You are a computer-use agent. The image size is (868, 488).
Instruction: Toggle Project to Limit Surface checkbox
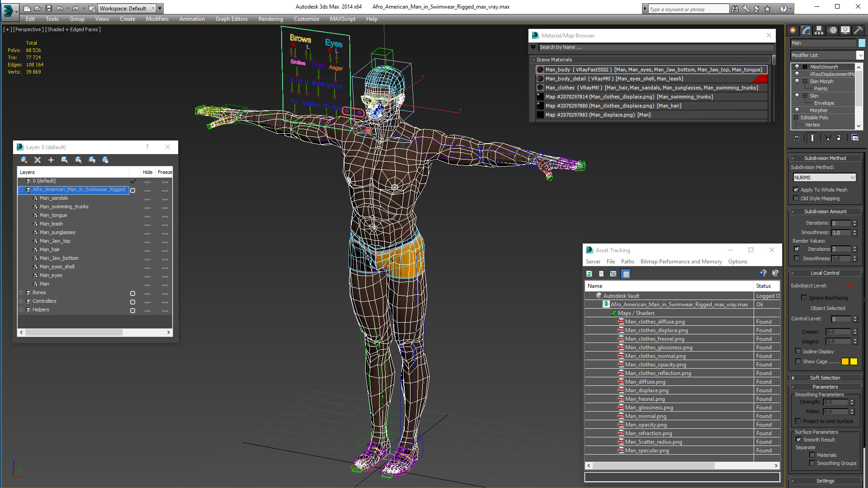798,421
